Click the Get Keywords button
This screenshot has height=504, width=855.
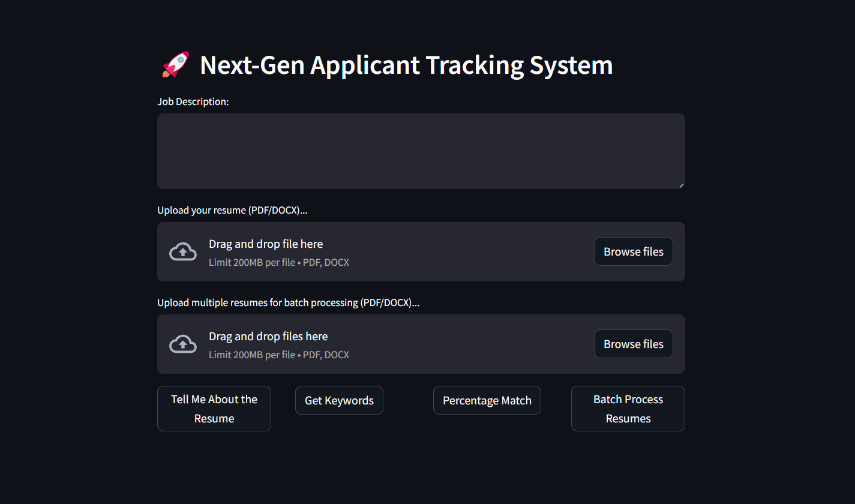[x=339, y=400]
